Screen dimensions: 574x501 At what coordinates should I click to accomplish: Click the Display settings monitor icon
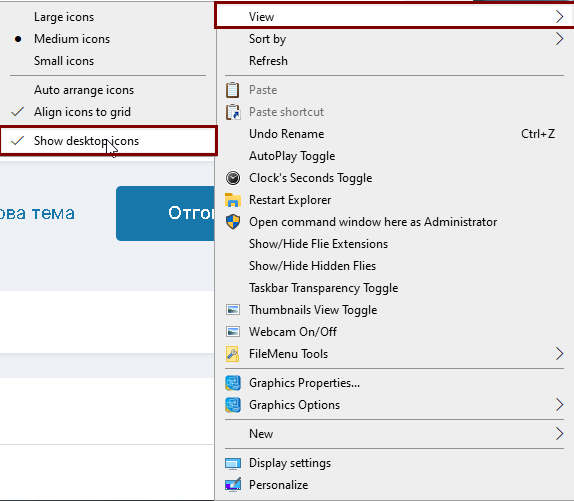coord(233,463)
